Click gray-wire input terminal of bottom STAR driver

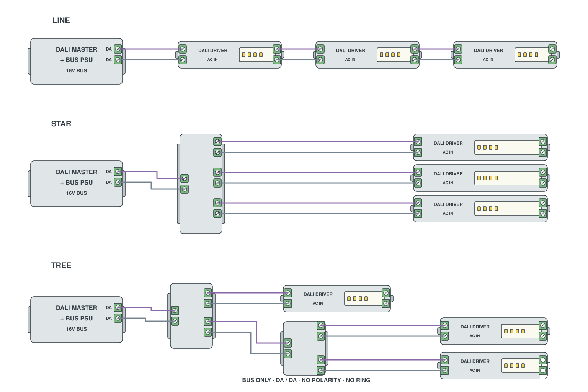418,214
